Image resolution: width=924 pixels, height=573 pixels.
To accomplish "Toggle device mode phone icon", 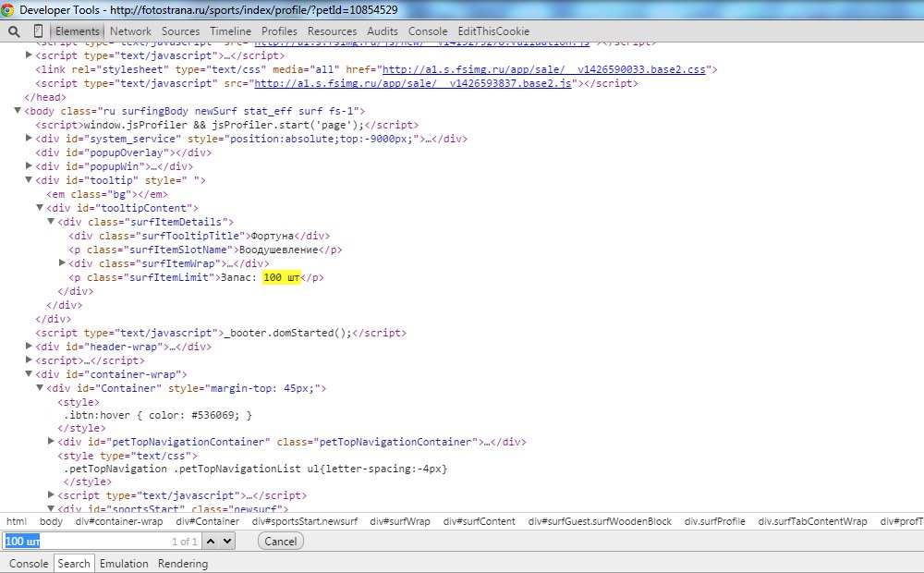I will point(38,31).
